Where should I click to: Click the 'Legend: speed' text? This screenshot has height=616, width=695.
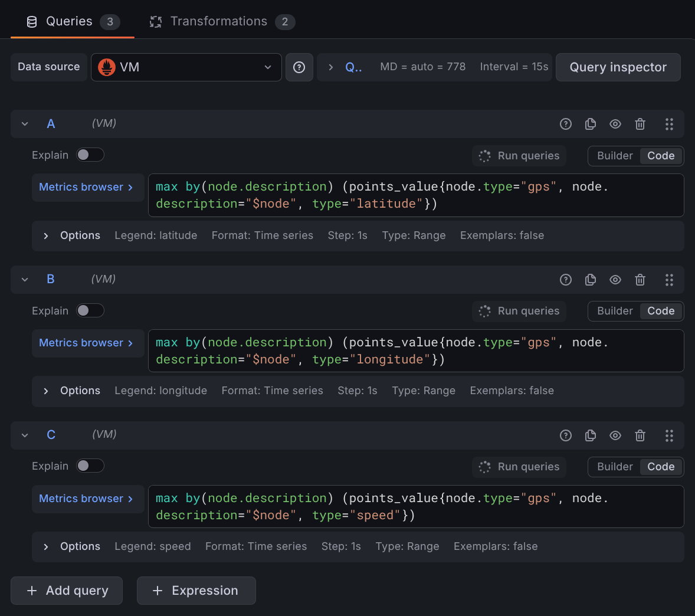(153, 546)
